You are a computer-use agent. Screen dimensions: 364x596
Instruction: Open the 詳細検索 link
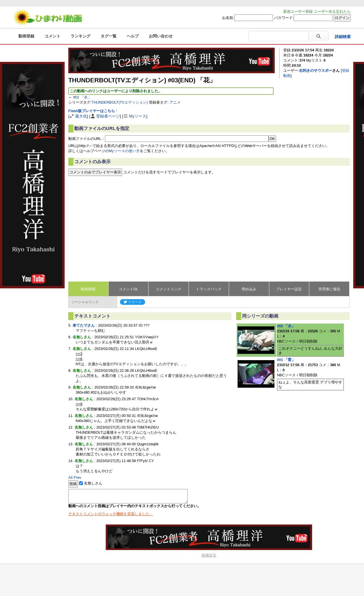(x=342, y=37)
